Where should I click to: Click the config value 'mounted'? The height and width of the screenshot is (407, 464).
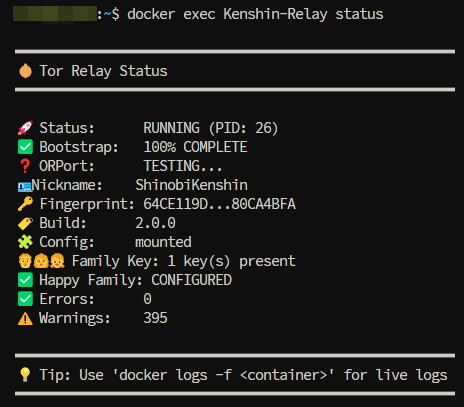point(163,242)
